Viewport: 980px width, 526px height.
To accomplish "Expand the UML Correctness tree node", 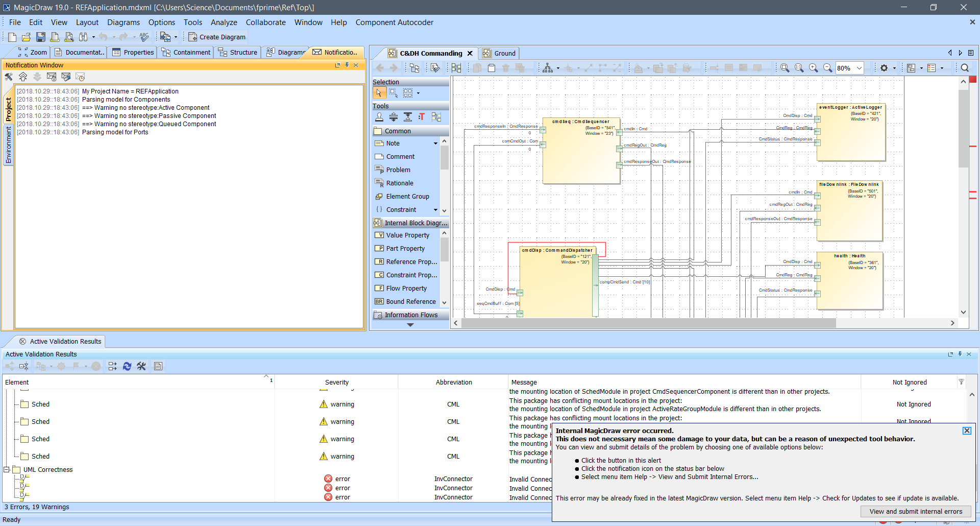I will [x=5, y=469].
